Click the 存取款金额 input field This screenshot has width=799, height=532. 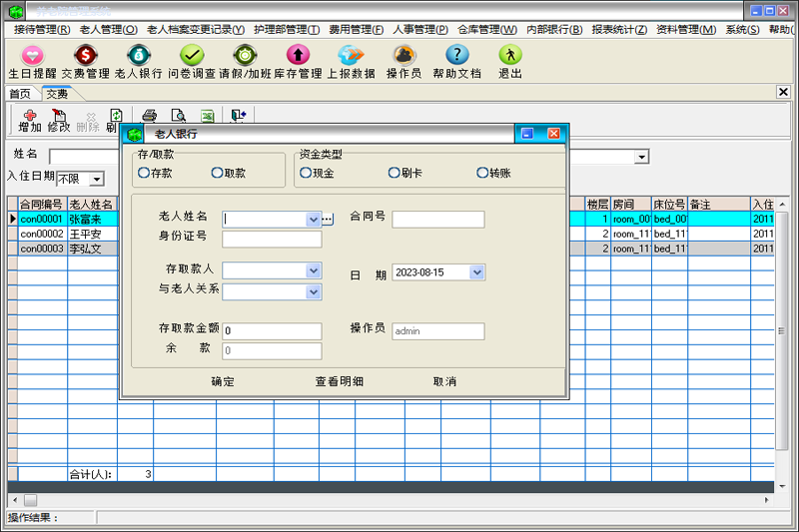272,331
